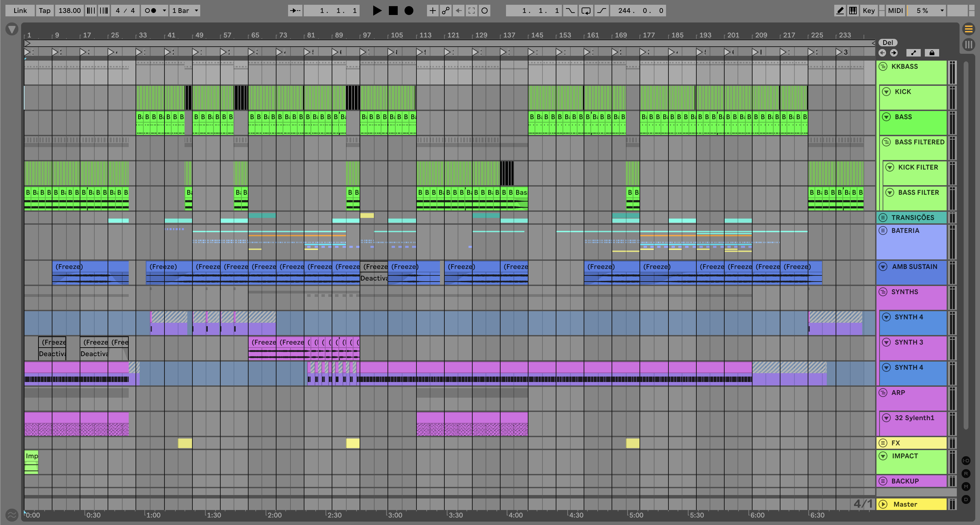Select the TRANSIÇÕES track header
980x525 pixels.
[912, 218]
